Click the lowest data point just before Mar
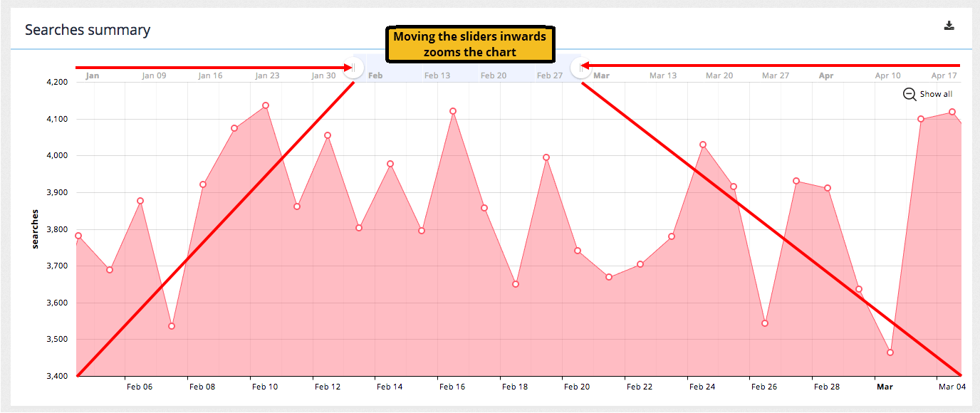 click(890, 352)
